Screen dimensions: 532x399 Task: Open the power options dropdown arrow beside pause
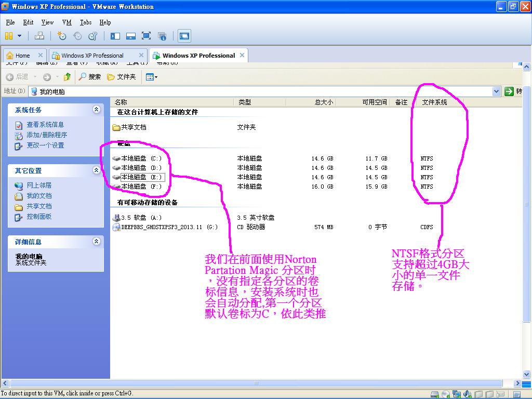click(19, 36)
